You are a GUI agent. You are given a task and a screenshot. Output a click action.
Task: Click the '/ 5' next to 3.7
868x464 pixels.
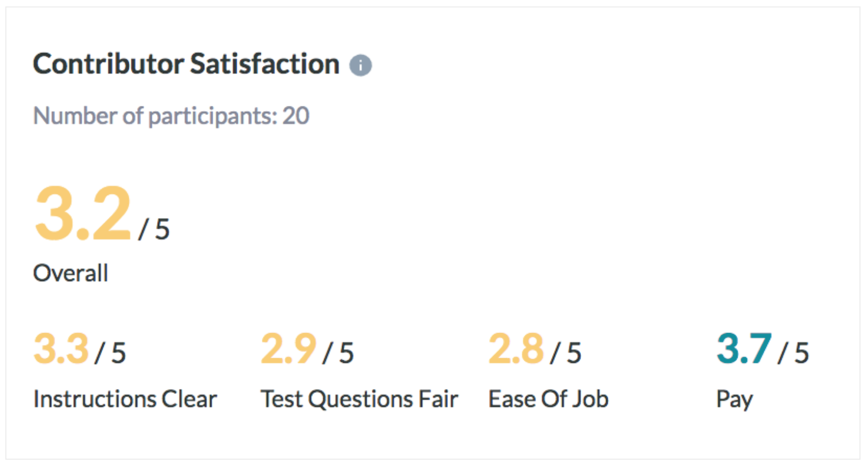click(794, 353)
